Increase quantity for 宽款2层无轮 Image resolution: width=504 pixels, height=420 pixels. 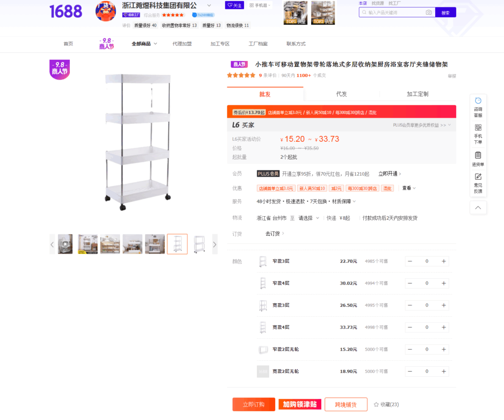443,371
